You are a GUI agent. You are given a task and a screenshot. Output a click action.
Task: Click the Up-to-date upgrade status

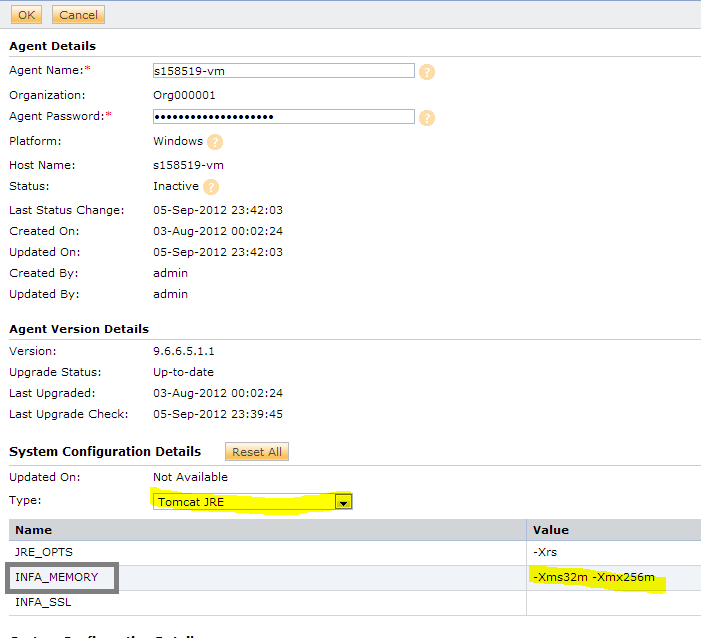click(183, 372)
